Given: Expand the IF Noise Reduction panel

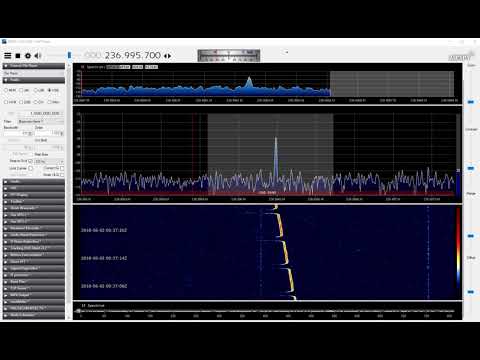Looking at the screenshot, I should (x=34, y=242).
